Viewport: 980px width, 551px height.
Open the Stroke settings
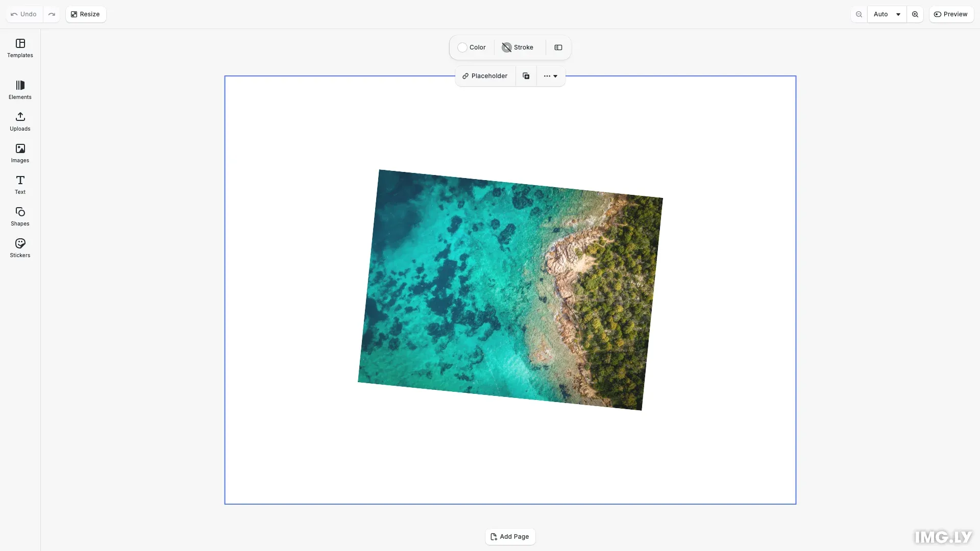(x=518, y=47)
